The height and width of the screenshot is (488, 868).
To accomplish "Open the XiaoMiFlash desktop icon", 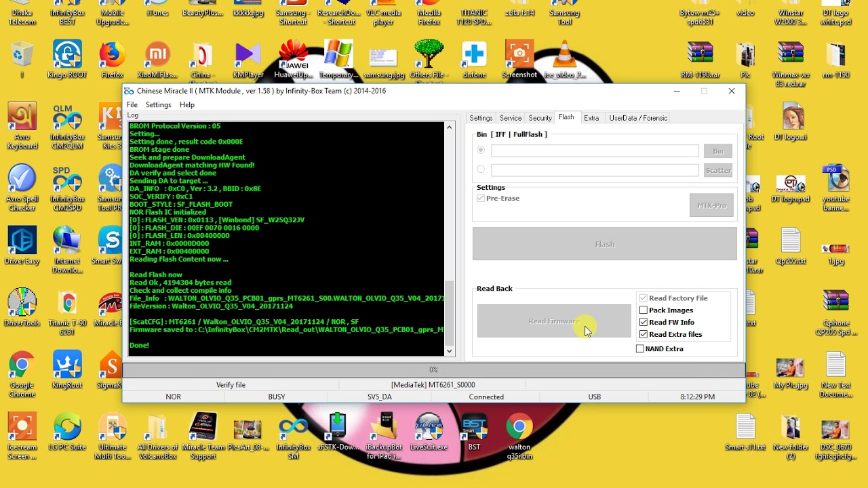I will (157, 60).
